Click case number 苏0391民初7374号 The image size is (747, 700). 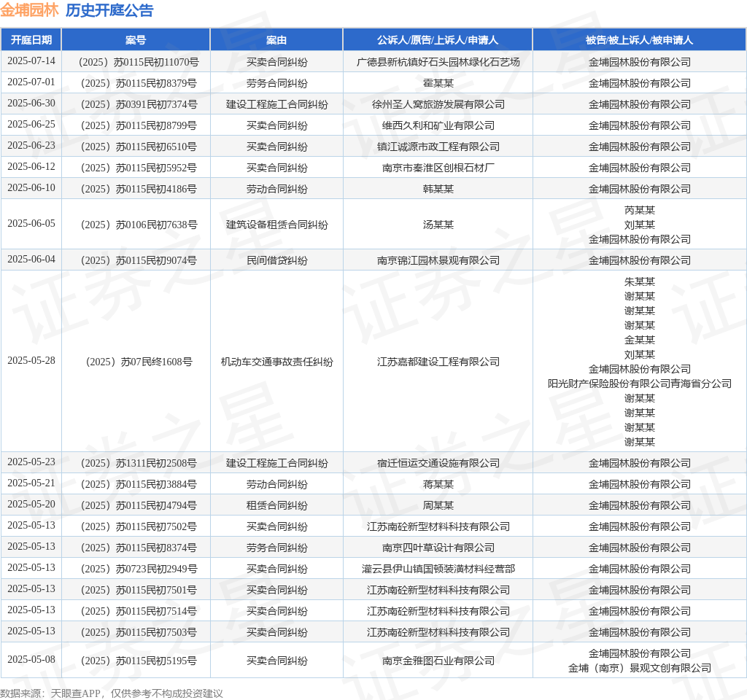[139, 104]
